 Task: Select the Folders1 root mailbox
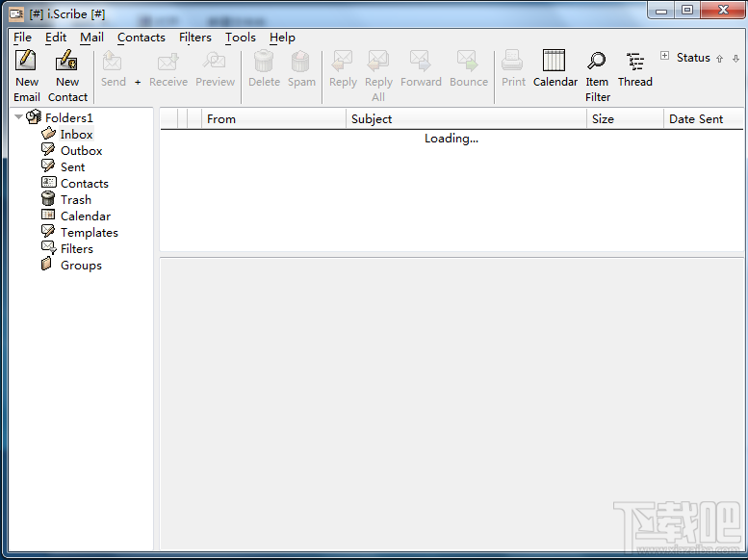pos(68,117)
